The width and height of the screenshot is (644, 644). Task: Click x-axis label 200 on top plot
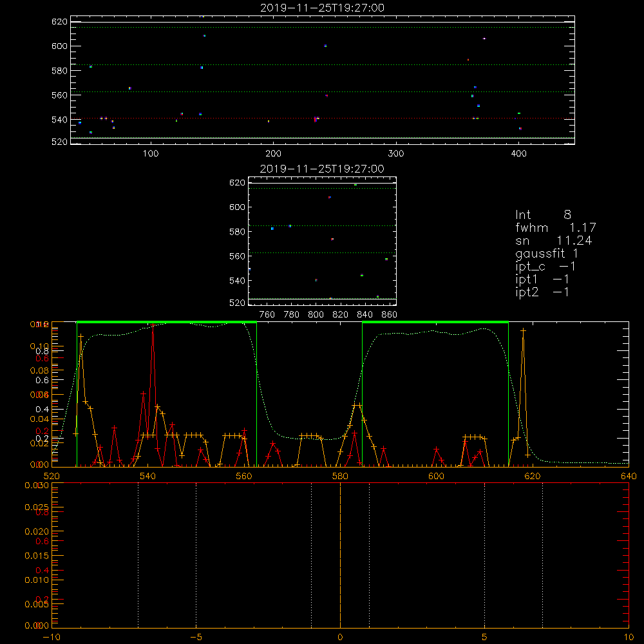pyautogui.click(x=274, y=154)
